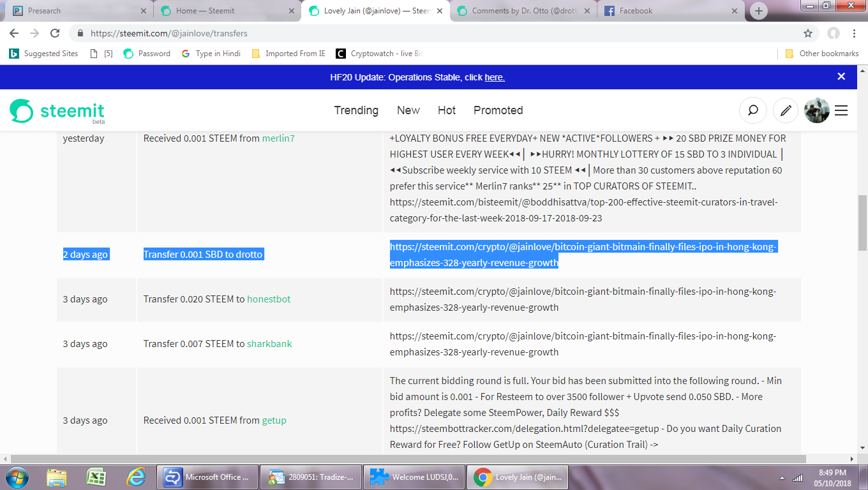Screen dimensions: 868x490
Task: Open the Chrome profile avatar button
Action: (x=834, y=33)
